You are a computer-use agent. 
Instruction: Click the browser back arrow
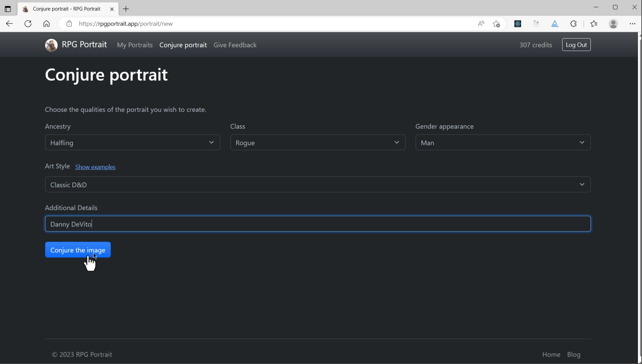coord(9,24)
